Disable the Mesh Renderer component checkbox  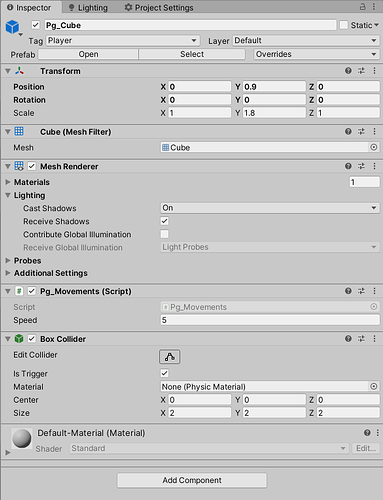(32, 166)
